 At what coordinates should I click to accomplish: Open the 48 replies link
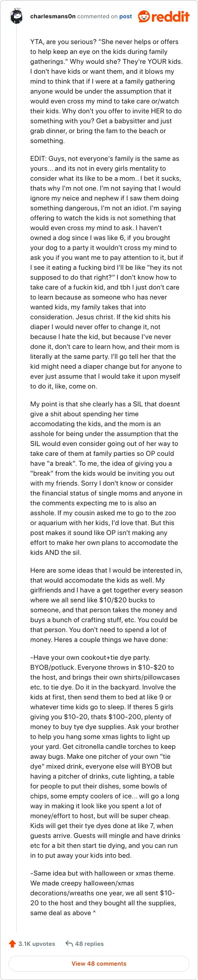point(90,943)
